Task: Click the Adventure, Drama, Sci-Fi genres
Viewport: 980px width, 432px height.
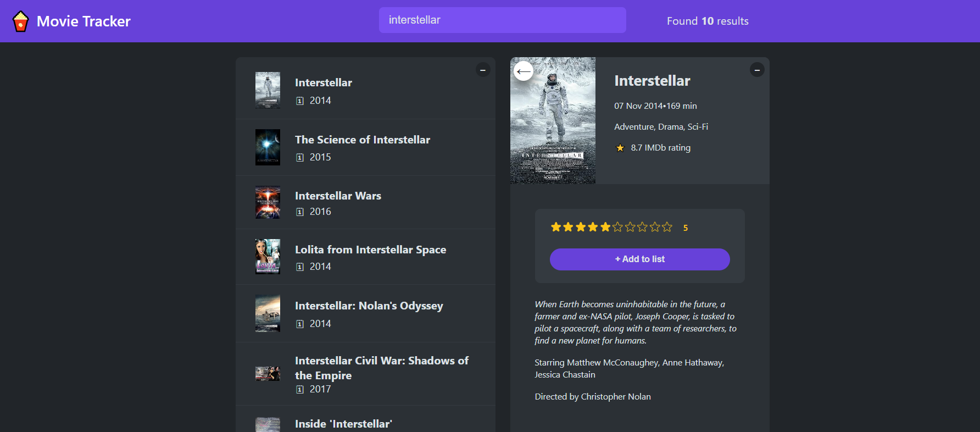Action: coord(661,127)
